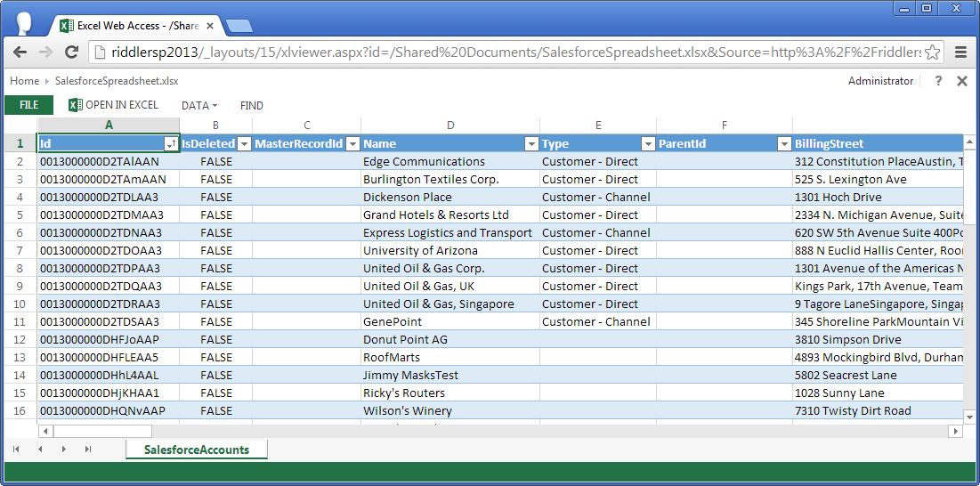Open the DATA menu

(199, 106)
